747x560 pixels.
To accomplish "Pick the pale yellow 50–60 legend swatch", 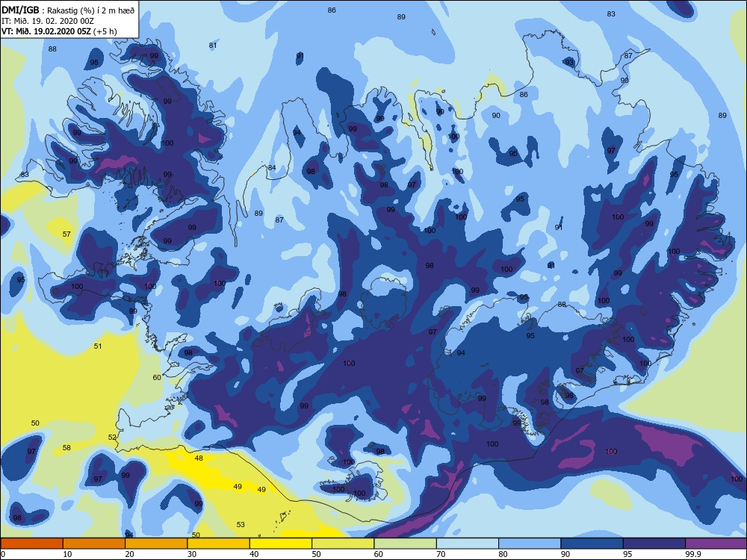I will (343, 544).
